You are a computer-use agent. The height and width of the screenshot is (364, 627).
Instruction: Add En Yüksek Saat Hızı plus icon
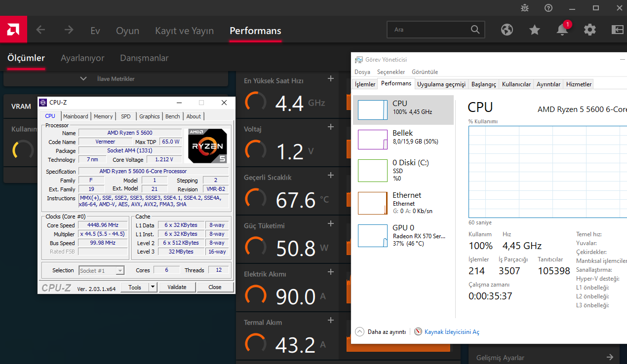[x=331, y=78]
